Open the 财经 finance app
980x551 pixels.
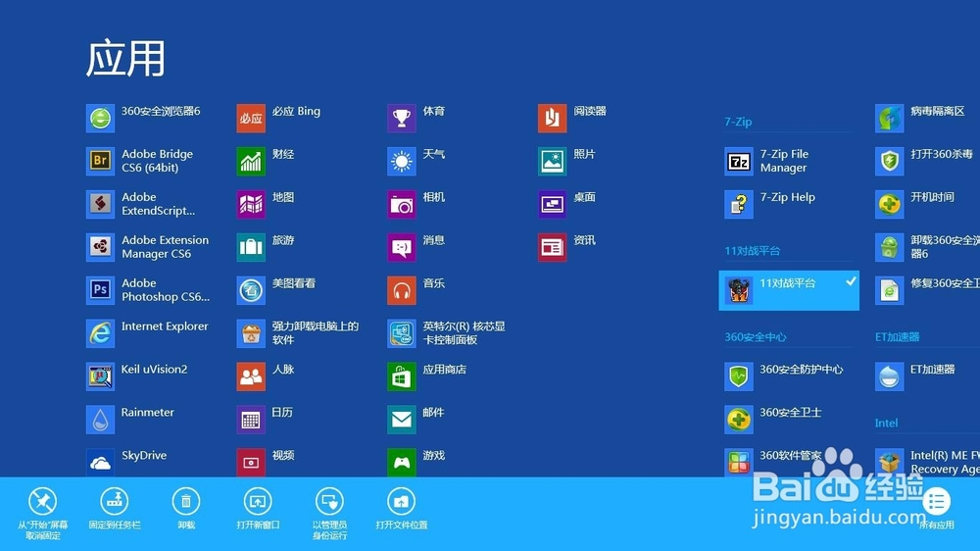(251, 162)
